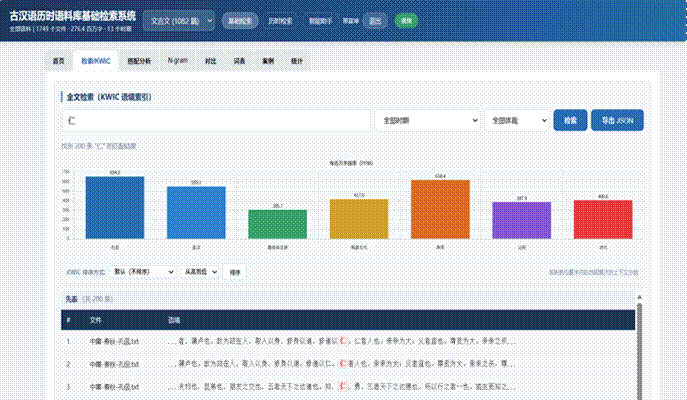Click the green status pill in header
This screenshot has width=687, height=400.
(x=406, y=21)
